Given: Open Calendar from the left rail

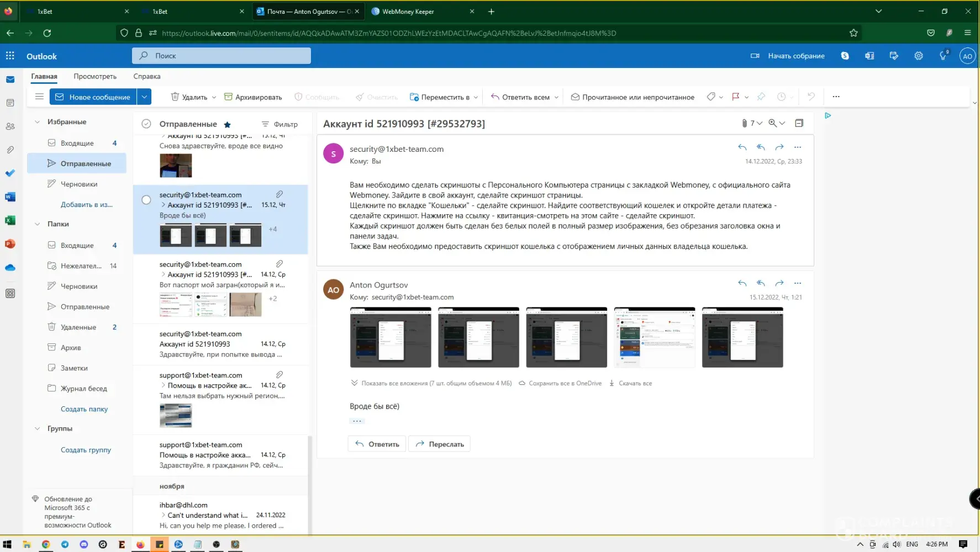Looking at the screenshot, I should (10, 103).
